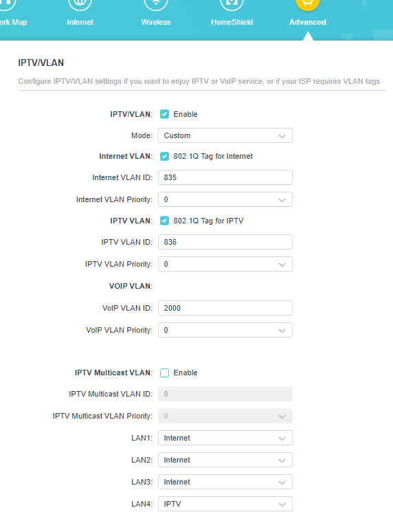This screenshot has height=532, width=393.
Task: Switch to the Internet tab label
Action: 80,22
